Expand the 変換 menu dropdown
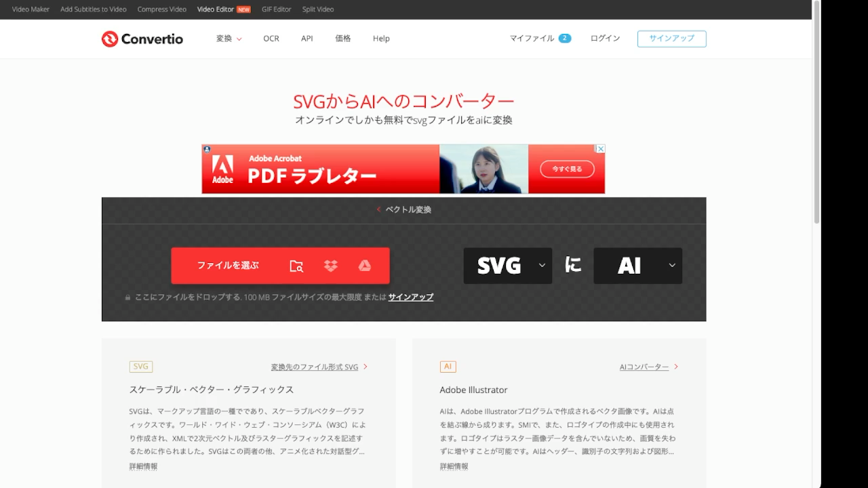Viewport: 868px width, 488px height. pyautogui.click(x=229, y=39)
